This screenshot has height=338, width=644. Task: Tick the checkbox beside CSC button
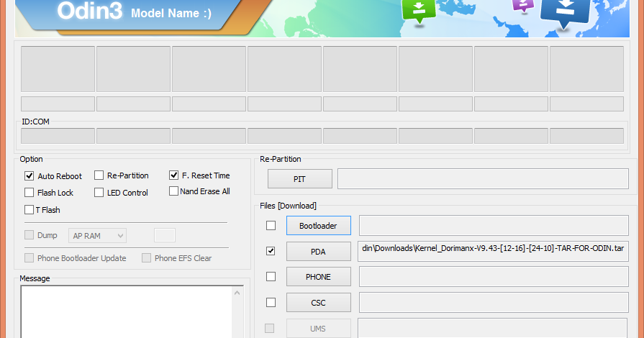[x=271, y=303]
